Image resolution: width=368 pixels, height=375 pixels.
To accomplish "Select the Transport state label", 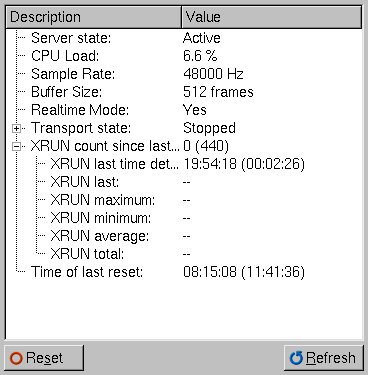I will 81,128.
